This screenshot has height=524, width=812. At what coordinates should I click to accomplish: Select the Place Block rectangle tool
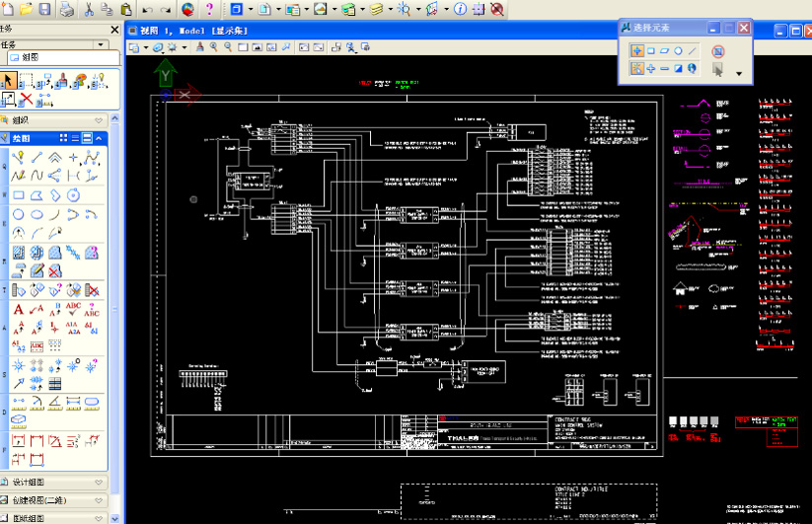[x=18, y=194]
